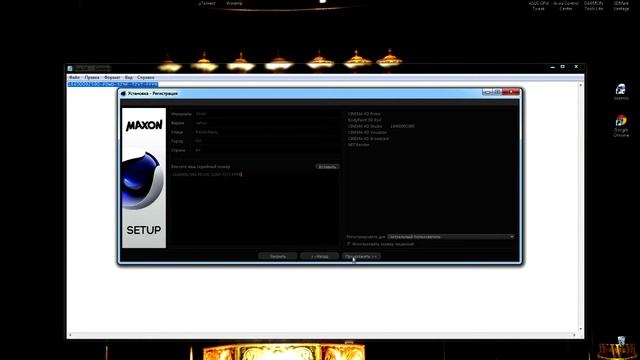Click the installer title bar Cinema 4D icon
Screen dimensions: 640x360
[123, 93]
